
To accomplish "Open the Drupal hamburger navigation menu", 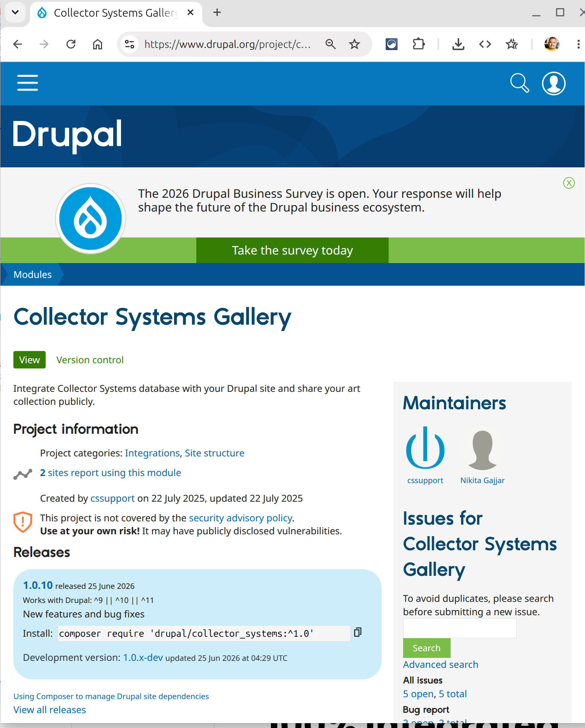I will tap(27, 83).
